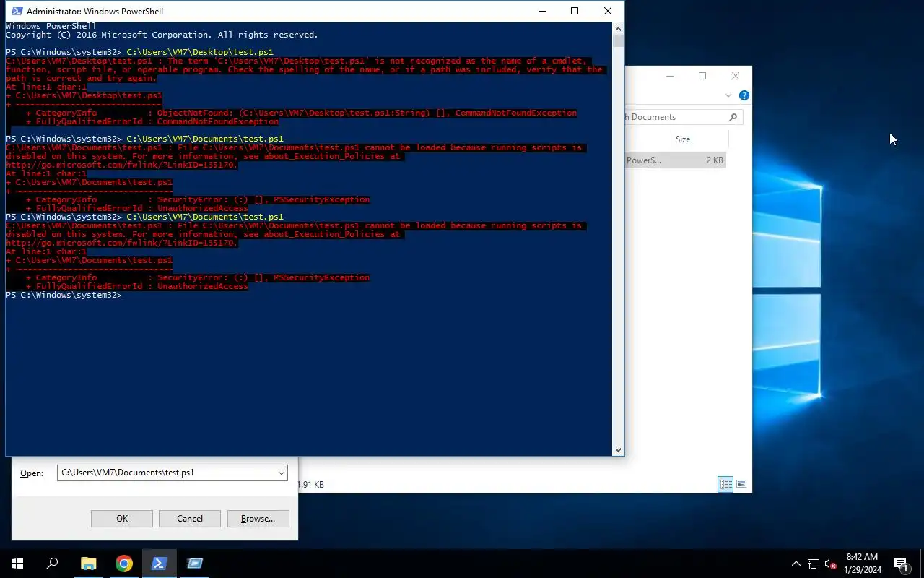Click Browse in the Run dialog
The height and width of the screenshot is (578, 924).
(x=258, y=519)
